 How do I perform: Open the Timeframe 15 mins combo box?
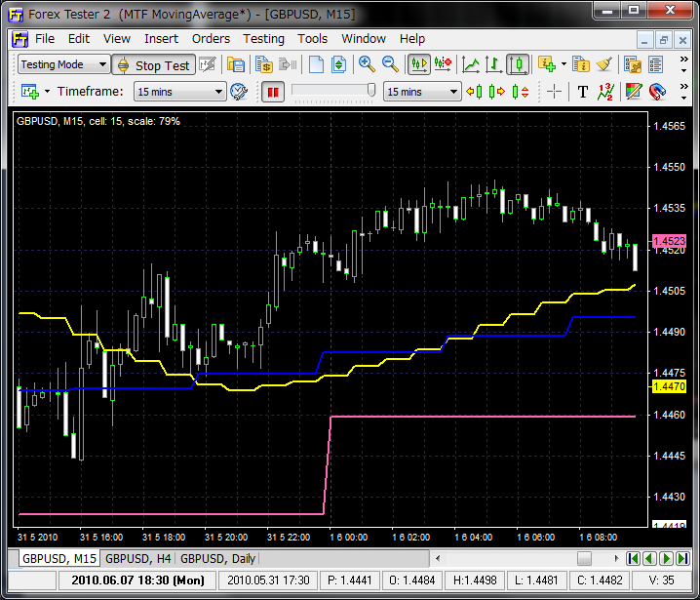(x=180, y=92)
